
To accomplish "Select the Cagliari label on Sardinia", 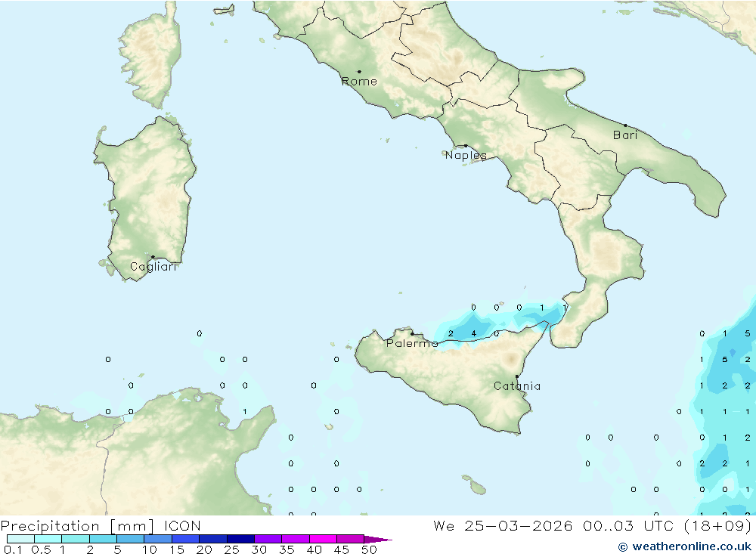I will (x=153, y=267).
